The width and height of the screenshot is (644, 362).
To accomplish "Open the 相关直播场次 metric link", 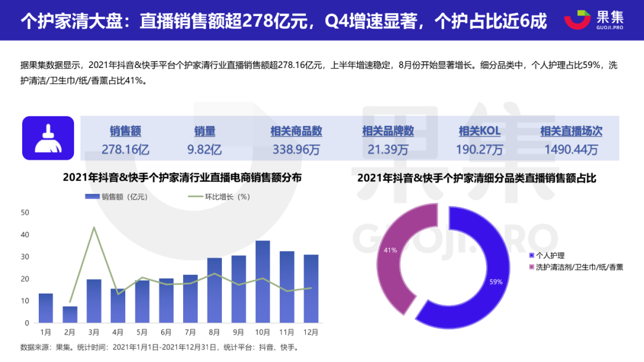I will tap(571, 131).
